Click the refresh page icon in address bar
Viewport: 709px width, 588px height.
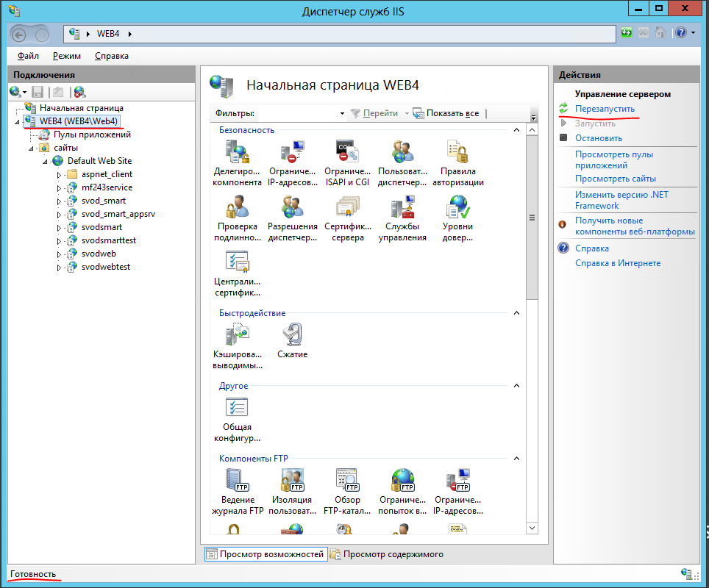pos(626,32)
